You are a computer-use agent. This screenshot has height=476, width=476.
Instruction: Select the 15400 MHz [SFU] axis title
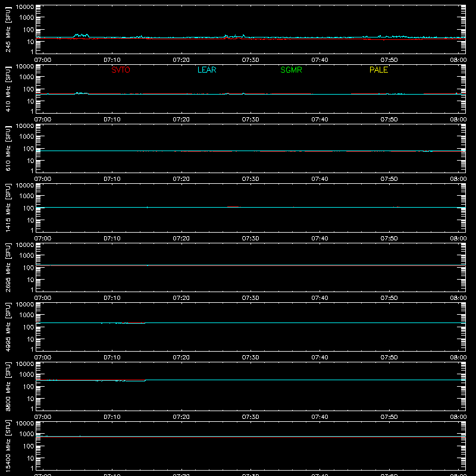[x=8, y=446]
